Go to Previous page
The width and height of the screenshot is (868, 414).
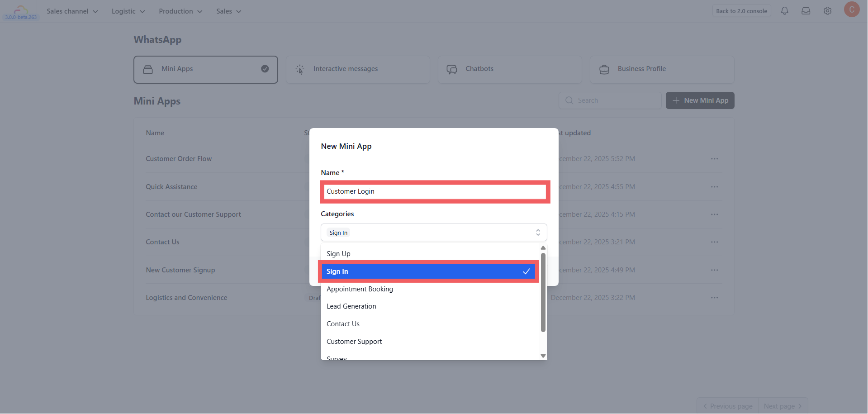[727, 406]
